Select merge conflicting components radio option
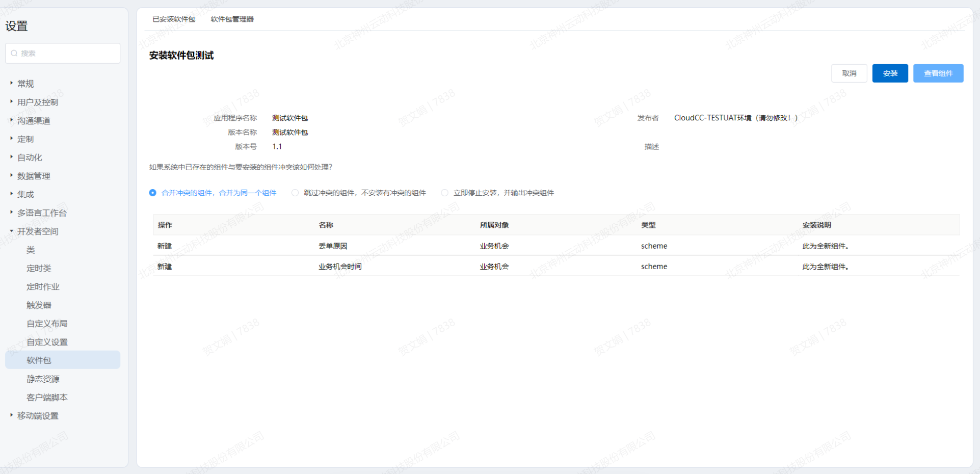This screenshot has height=474, width=980. point(153,193)
